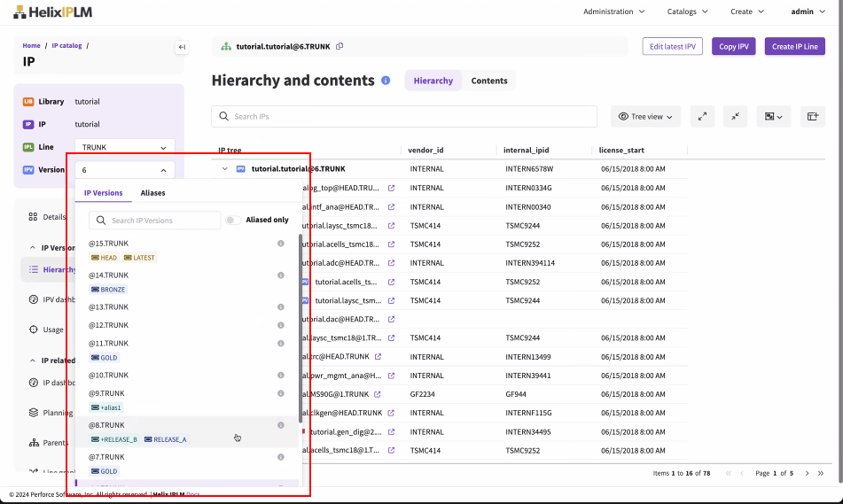The width and height of the screenshot is (843, 504).
Task: Collapse all hierarchy rows
Action: [x=735, y=116]
